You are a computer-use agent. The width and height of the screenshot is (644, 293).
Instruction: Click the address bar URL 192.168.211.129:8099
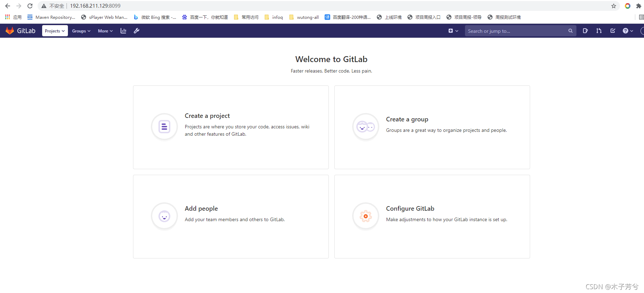(x=95, y=6)
